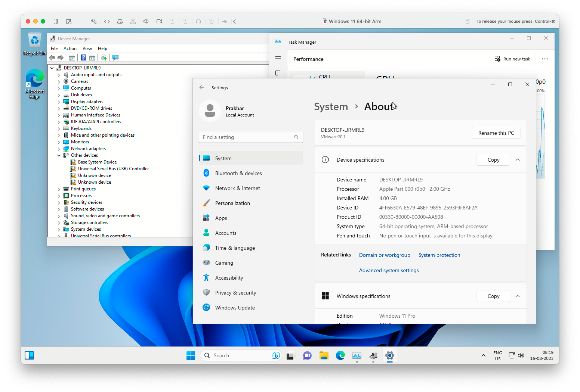Click the taskbar Search box
This screenshot has height=392, width=580.
pyautogui.click(x=241, y=355)
